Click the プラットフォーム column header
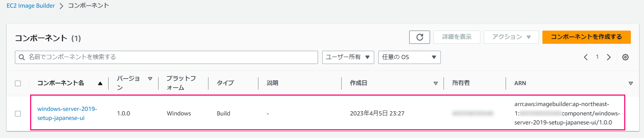Image resolution: width=644 pixels, height=138 pixels. (x=181, y=83)
